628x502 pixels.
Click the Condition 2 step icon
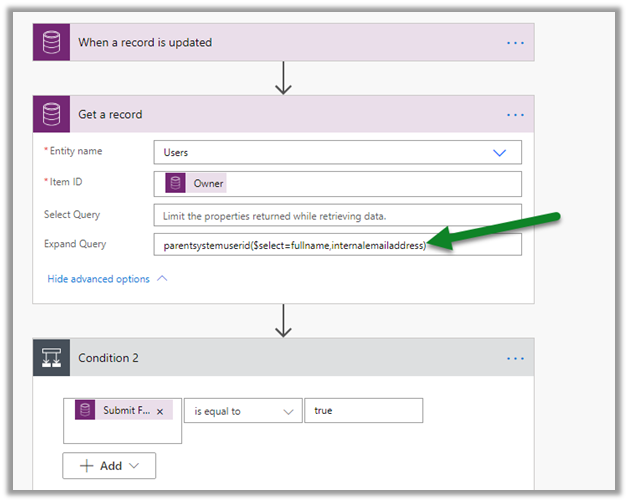[x=51, y=358]
